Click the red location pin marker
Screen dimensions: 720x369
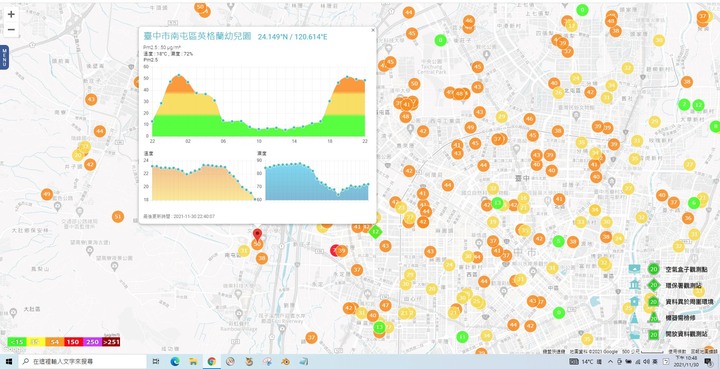(257, 235)
